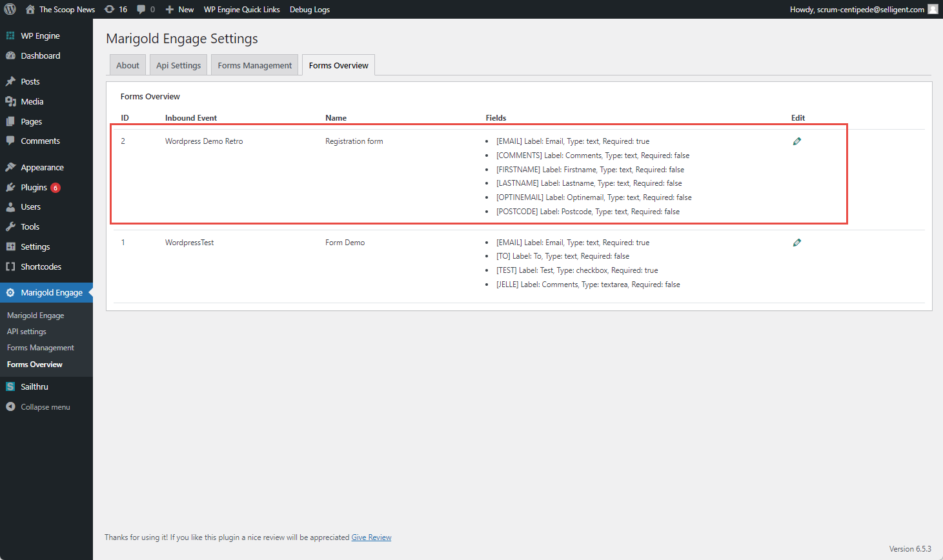Open Debug Logs in admin bar
The width and height of the screenshot is (943, 560).
click(310, 9)
